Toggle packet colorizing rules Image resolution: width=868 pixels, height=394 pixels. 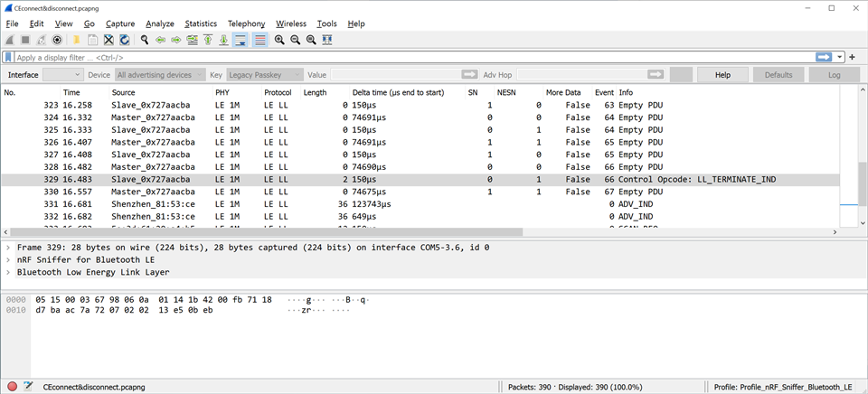click(x=259, y=40)
